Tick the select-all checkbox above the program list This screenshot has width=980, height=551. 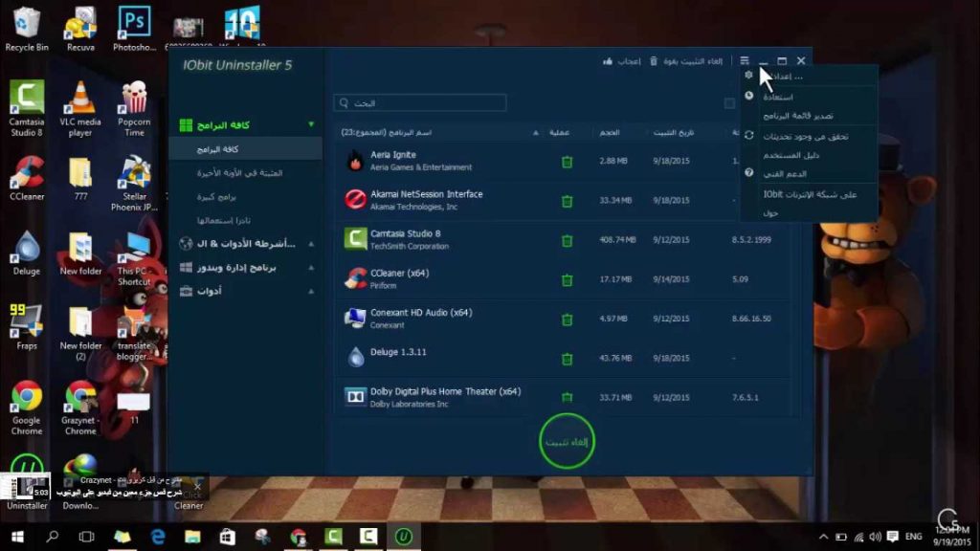coord(729,103)
